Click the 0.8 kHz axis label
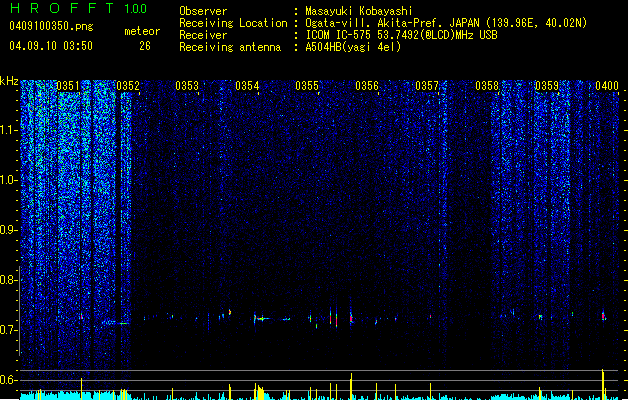The image size is (629, 400). pos(8,280)
